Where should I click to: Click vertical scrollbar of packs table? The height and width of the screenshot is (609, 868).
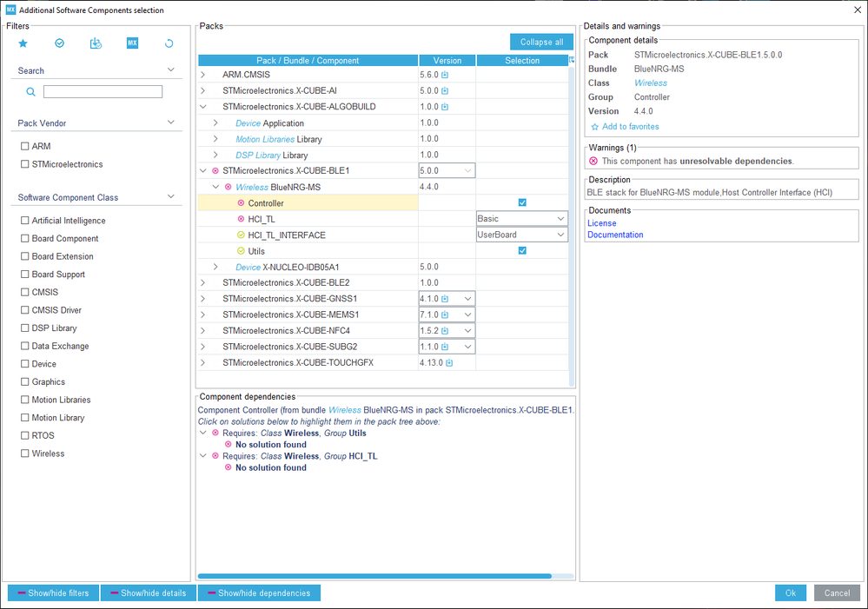point(572,226)
